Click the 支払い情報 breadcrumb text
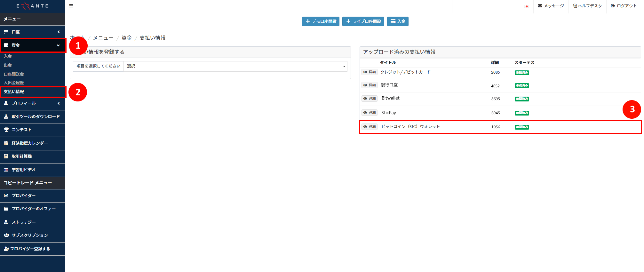 pyautogui.click(x=152, y=38)
